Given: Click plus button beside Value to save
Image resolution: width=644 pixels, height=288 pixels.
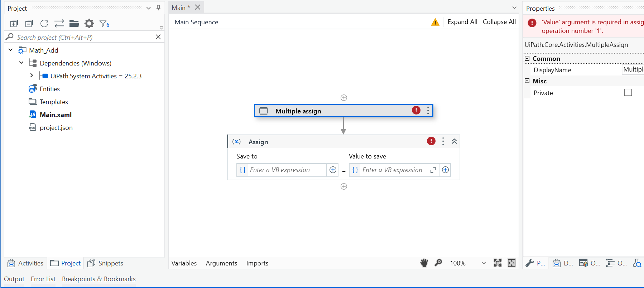Looking at the screenshot, I should [x=445, y=170].
